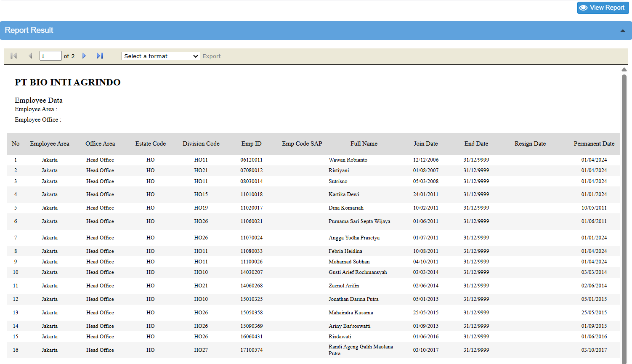Click join date 25/05/2015
632x364 pixels.
426,313
